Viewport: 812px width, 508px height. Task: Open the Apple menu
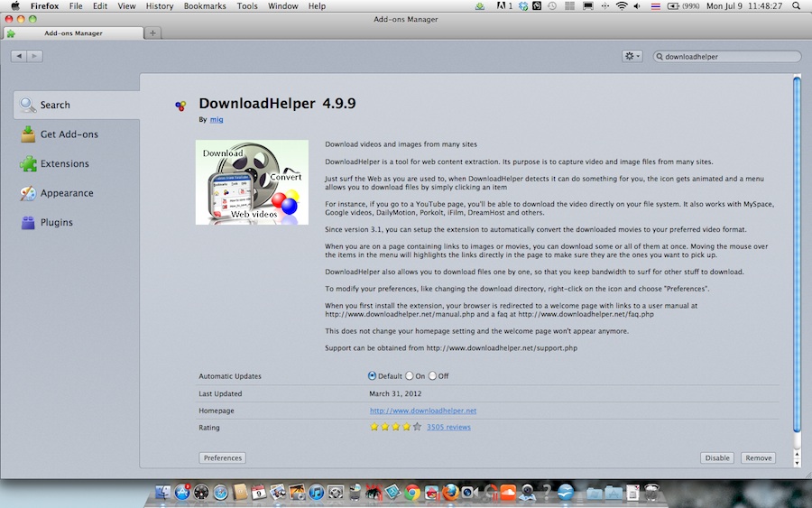point(15,6)
